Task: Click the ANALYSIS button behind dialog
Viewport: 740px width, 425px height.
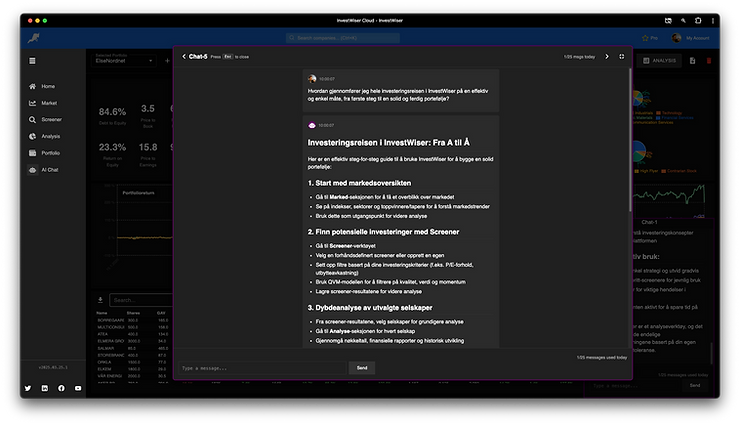Action: click(659, 60)
